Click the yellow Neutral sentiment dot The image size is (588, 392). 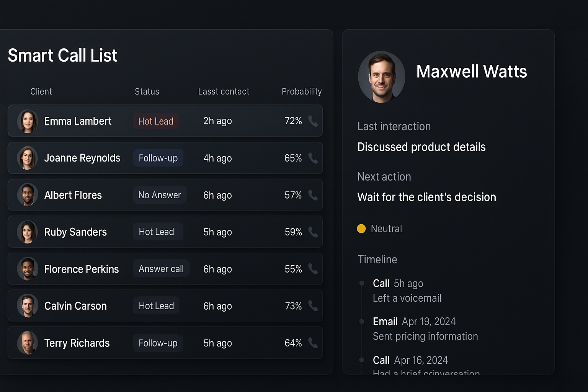(x=361, y=229)
